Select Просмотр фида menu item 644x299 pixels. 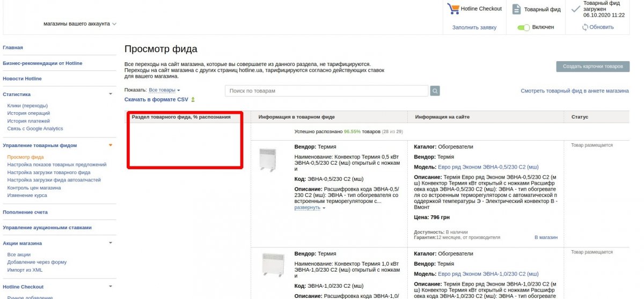[x=26, y=157]
